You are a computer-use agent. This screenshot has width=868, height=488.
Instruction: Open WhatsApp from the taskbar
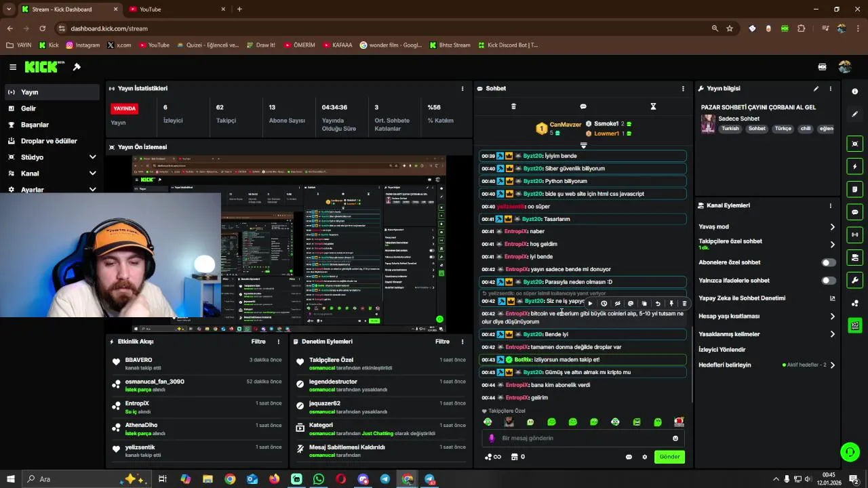coord(319,479)
